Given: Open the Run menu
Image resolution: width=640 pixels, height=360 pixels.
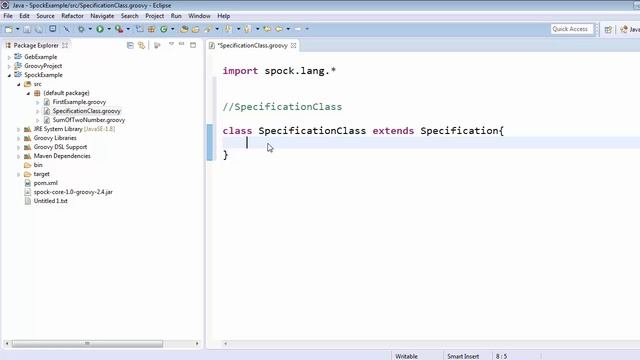Looking at the screenshot, I should (176, 16).
